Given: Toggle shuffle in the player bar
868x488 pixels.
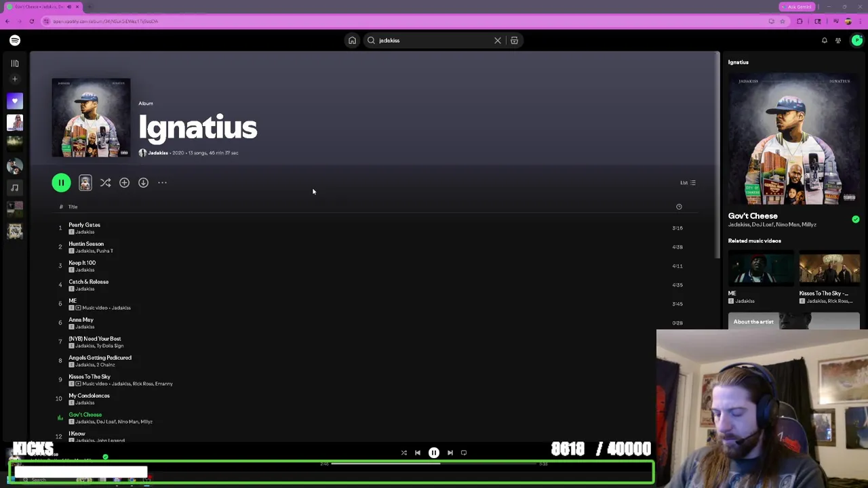Looking at the screenshot, I should tap(403, 453).
